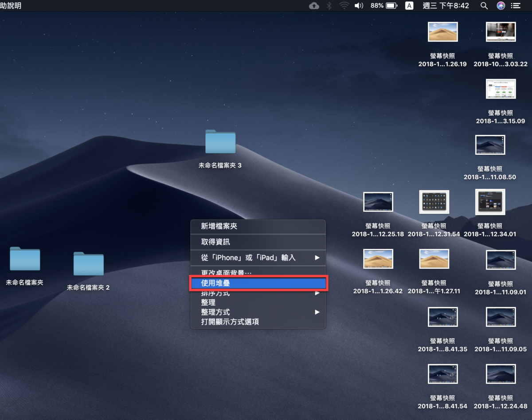Enable 使用堆疊 in the context menu

tap(258, 283)
